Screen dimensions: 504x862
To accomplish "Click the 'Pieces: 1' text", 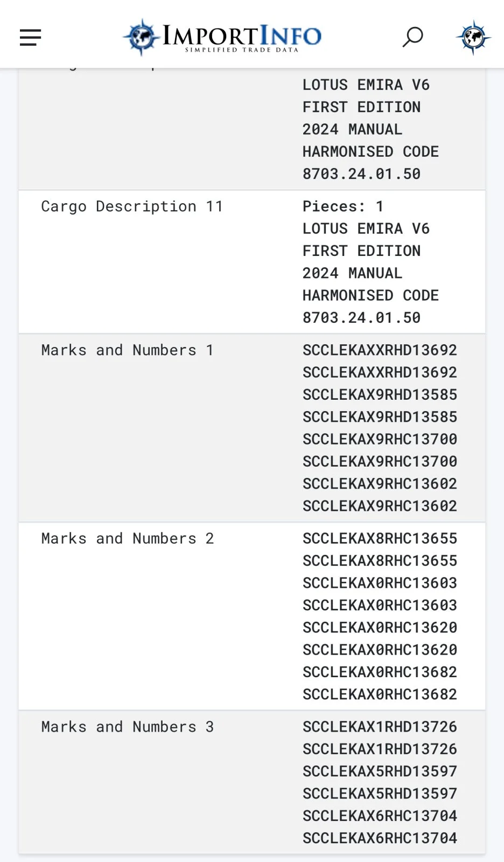I will 343,206.
